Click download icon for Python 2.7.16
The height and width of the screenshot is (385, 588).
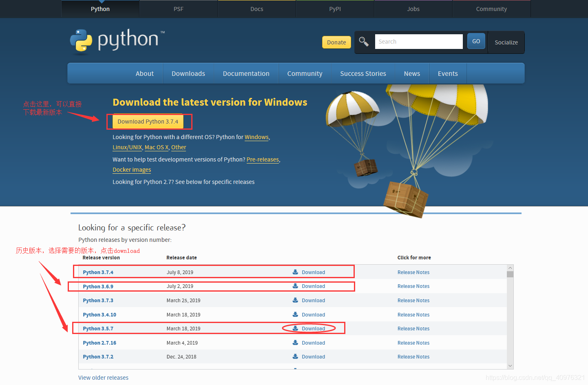pos(296,343)
